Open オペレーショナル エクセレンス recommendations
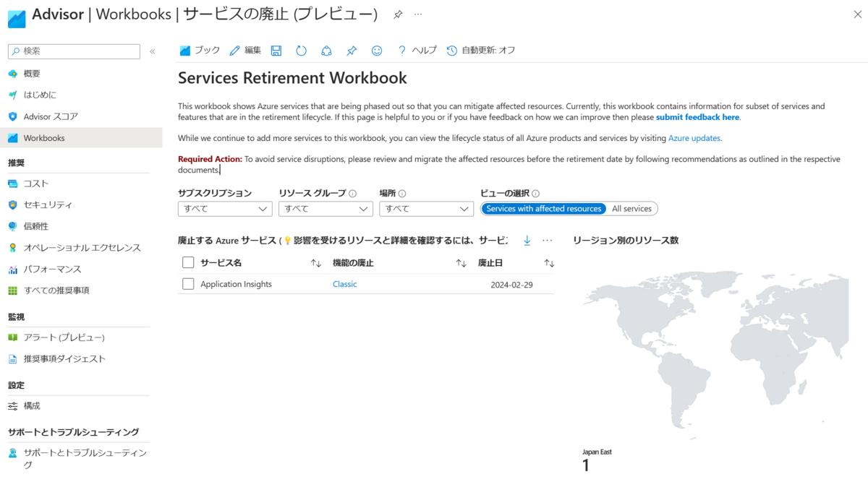Image resolution: width=868 pixels, height=482 pixels. coord(81,247)
